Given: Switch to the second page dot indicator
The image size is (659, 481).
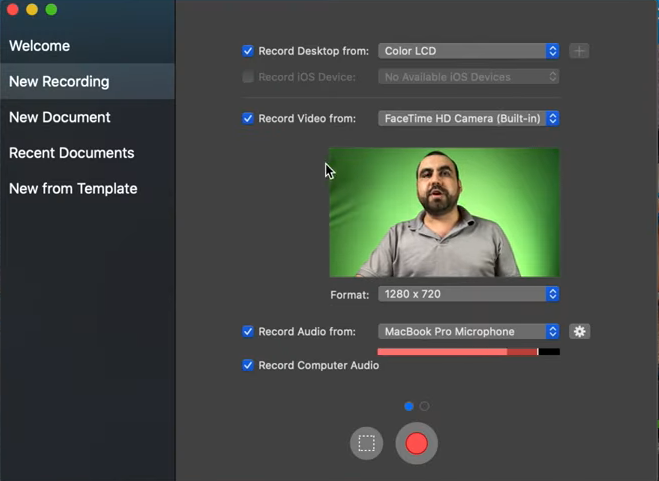Looking at the screenshot, I should pyautogui.click(x=424, y=406).
